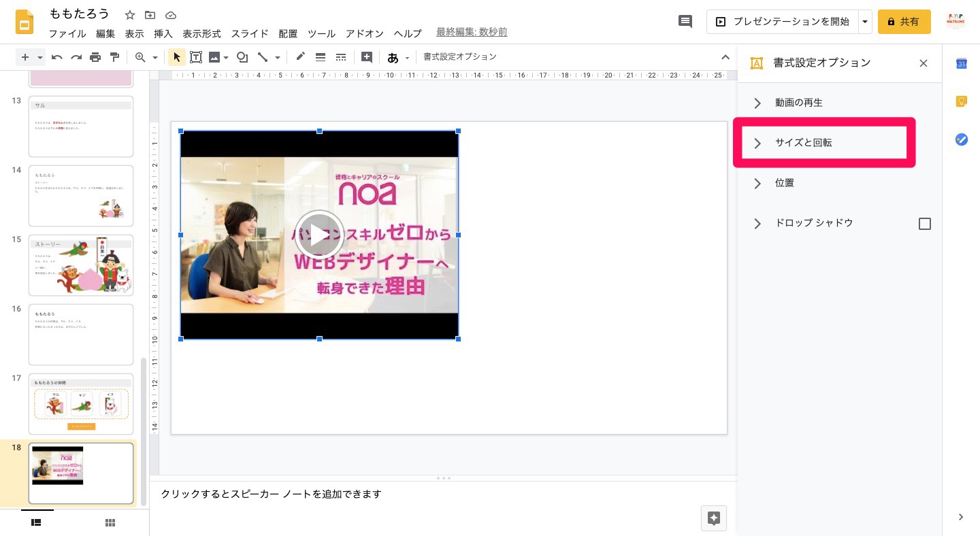Click プレゼンテーションを開始 button
The height and width of the screenshot is (536, 980).
[x=783, y=22]
